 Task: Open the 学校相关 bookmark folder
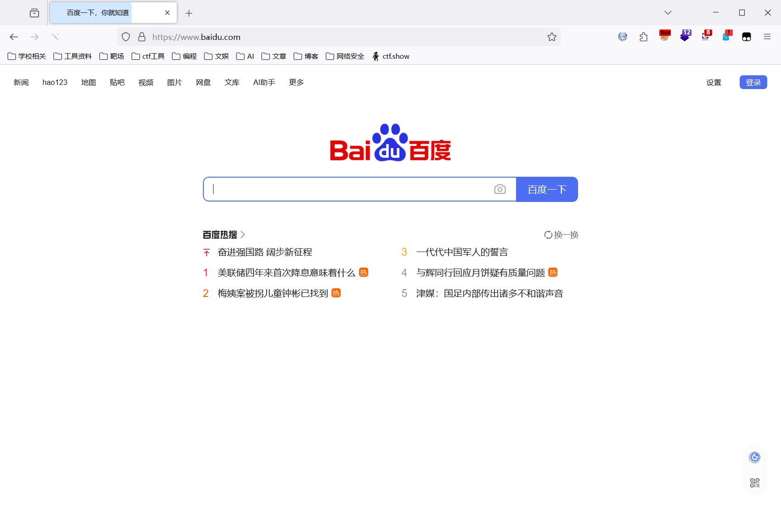pyautogui.click(x=27, y=56)
